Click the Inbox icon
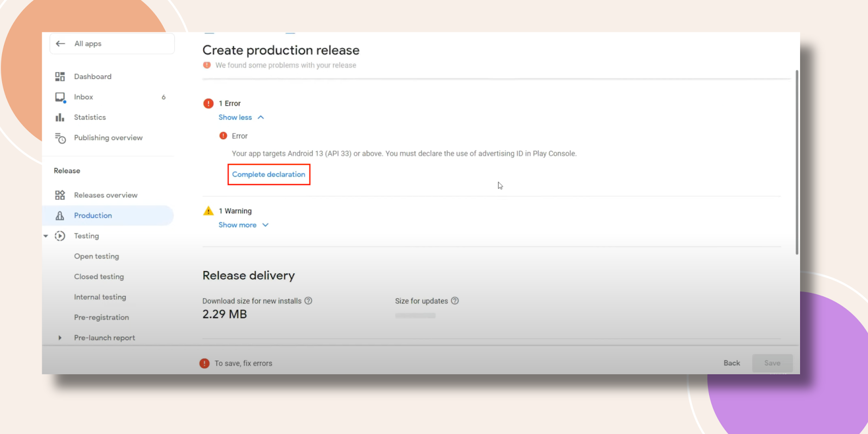Image resolution: width=868 pixels, height=434 pixels. tap(60, 97)
